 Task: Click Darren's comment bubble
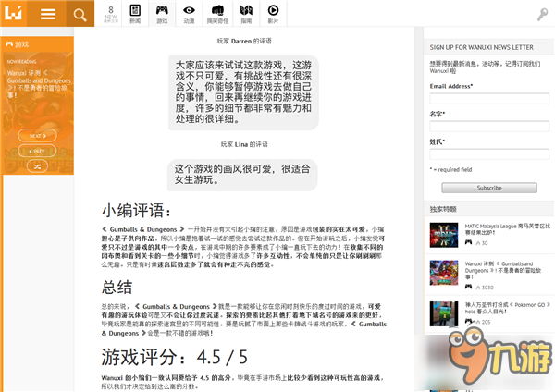click(x=243, y=92)
